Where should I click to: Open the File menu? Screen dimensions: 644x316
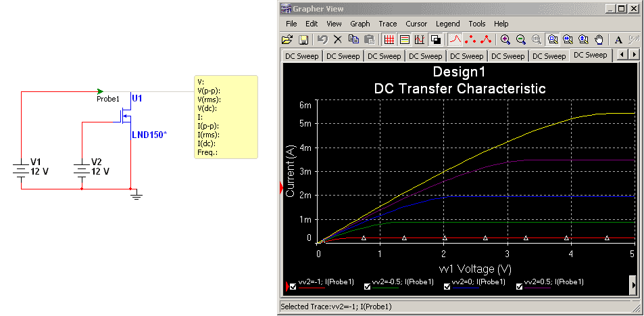click(291, 24)
